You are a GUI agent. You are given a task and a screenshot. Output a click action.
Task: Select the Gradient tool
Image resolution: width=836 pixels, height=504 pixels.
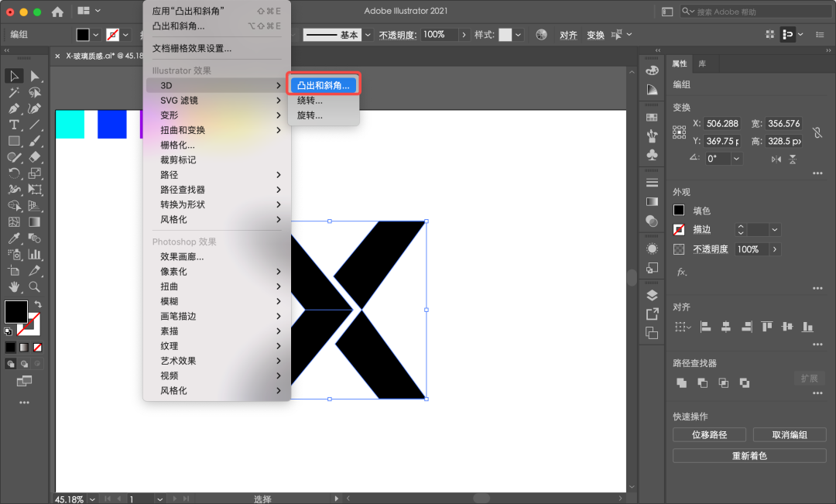coord(35,222)
